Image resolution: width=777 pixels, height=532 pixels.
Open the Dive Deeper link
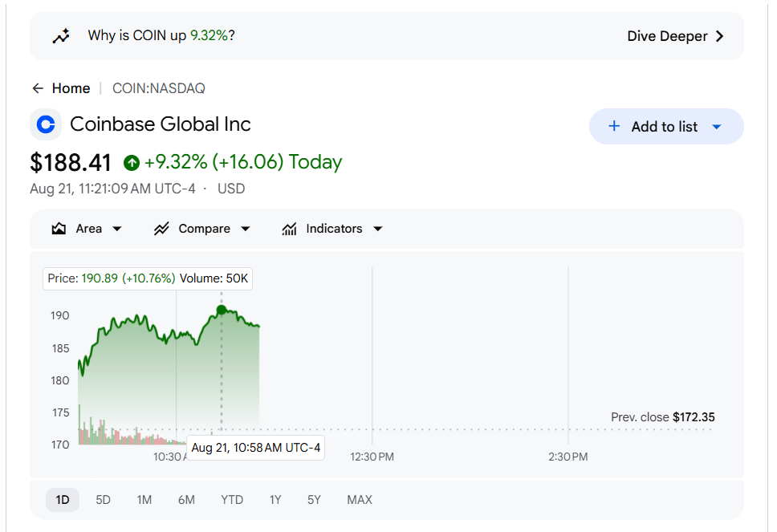pos(675,36)
